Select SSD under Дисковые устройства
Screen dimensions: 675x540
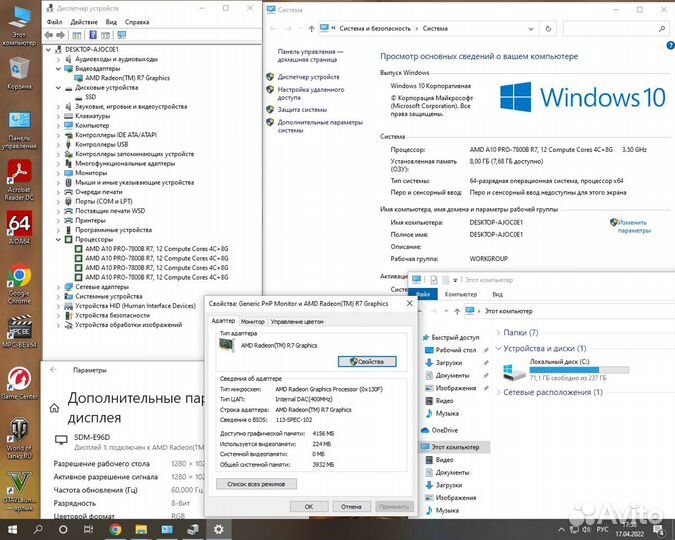[90, 97]
